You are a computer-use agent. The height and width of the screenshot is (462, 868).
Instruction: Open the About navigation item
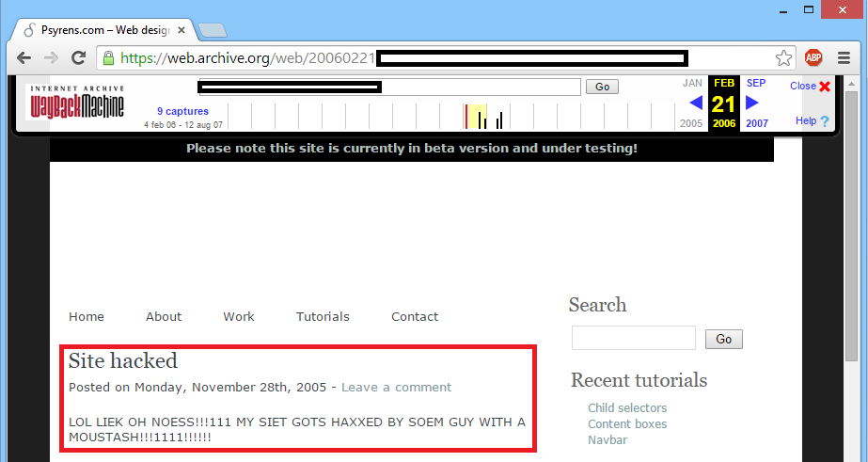(164, 317)
